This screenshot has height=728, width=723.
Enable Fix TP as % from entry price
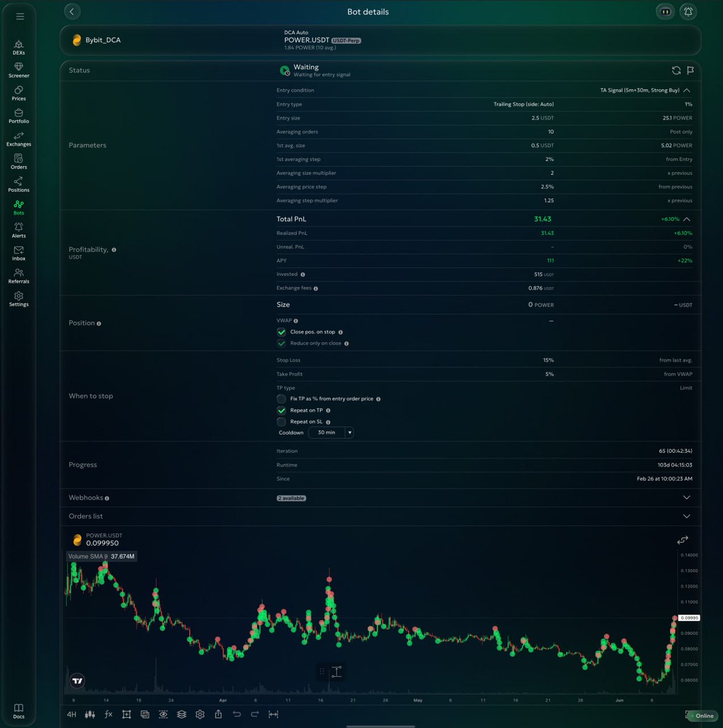(281, 399)
